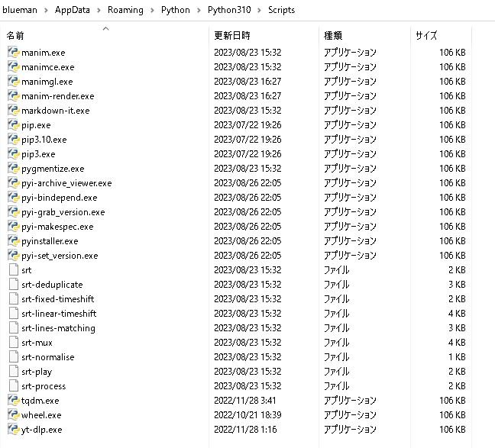Viewport: 495px width, 448px height.
Task: Select the pip3.10.exe icon
Action: [x=14, y=139]
